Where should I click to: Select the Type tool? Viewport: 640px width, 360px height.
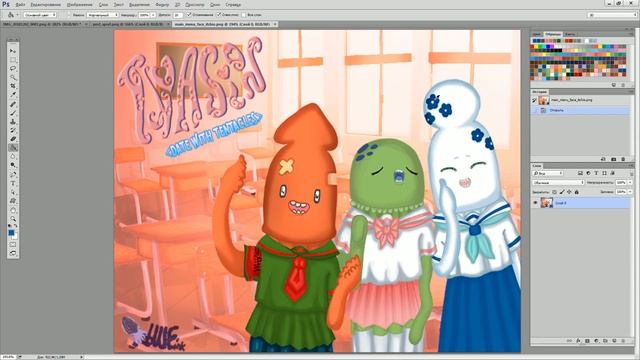point(13,184)
